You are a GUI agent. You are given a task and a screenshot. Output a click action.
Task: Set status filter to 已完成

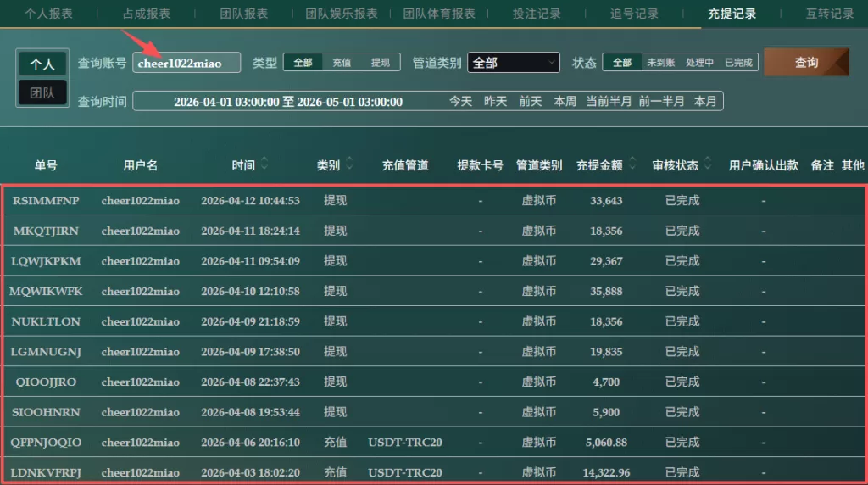(x=738, y=63)
